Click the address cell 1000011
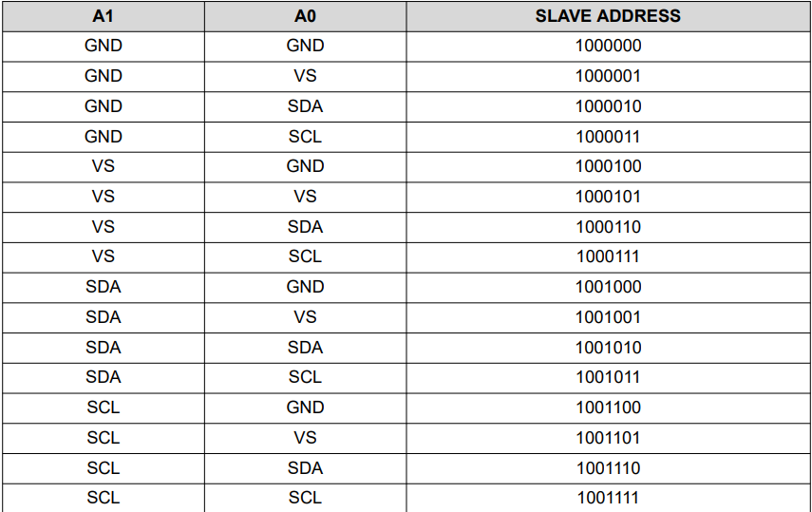812x512 pixels. pos(608,137)
